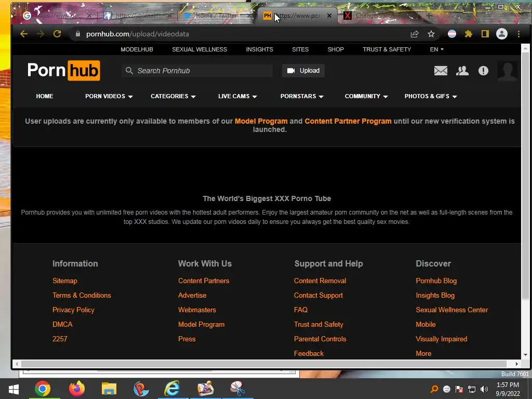Open the user avatar in site header
The image size is (532, 399).
click(x=507, y=71)
